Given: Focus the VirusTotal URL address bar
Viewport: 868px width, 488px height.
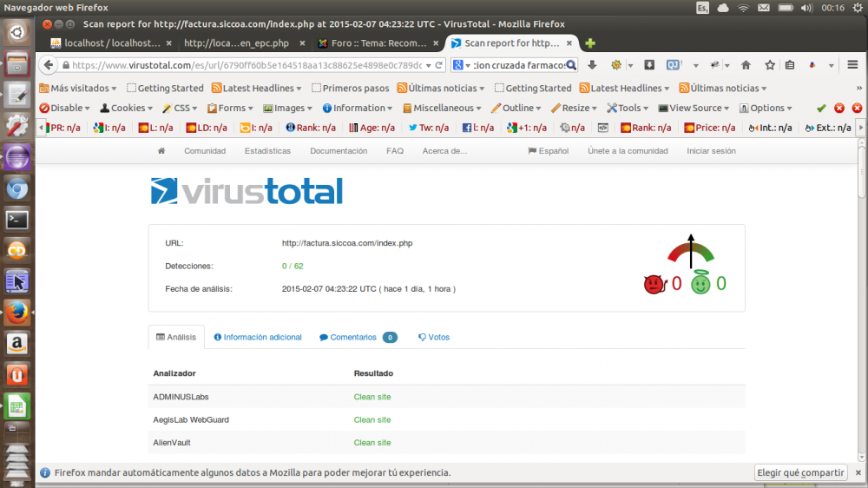Looking at the screenshot, I should click(247, 65).
